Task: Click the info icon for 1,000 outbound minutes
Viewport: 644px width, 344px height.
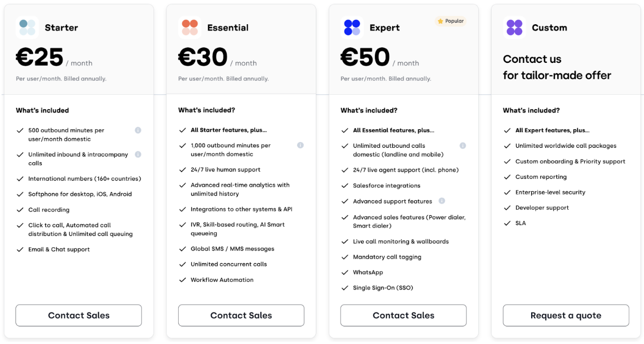Action: [300, 145]
